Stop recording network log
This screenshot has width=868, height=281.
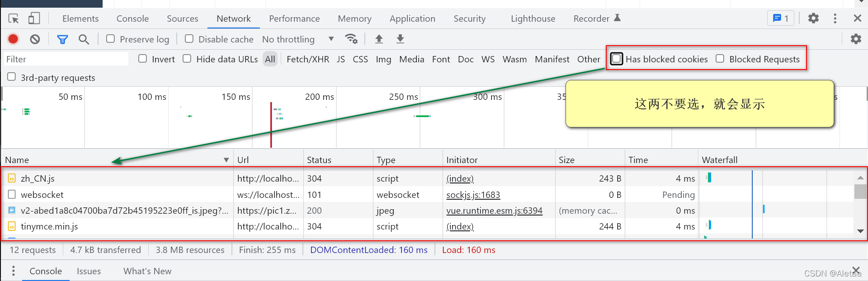coord(13,39)
